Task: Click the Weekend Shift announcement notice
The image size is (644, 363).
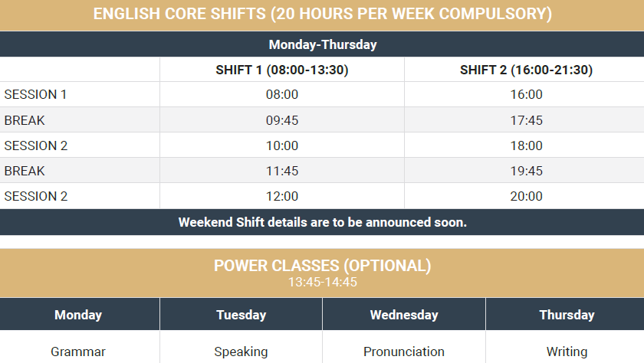Action: point(322,222)
